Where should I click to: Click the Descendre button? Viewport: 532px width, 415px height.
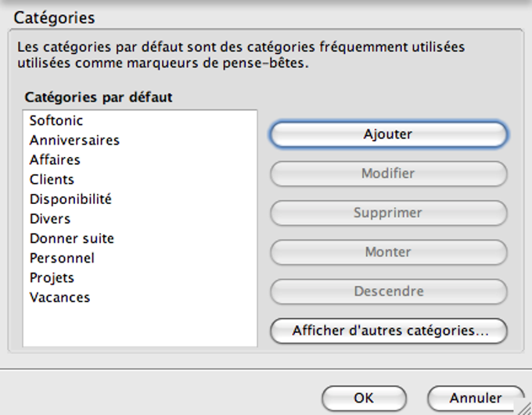click(388, 292)
